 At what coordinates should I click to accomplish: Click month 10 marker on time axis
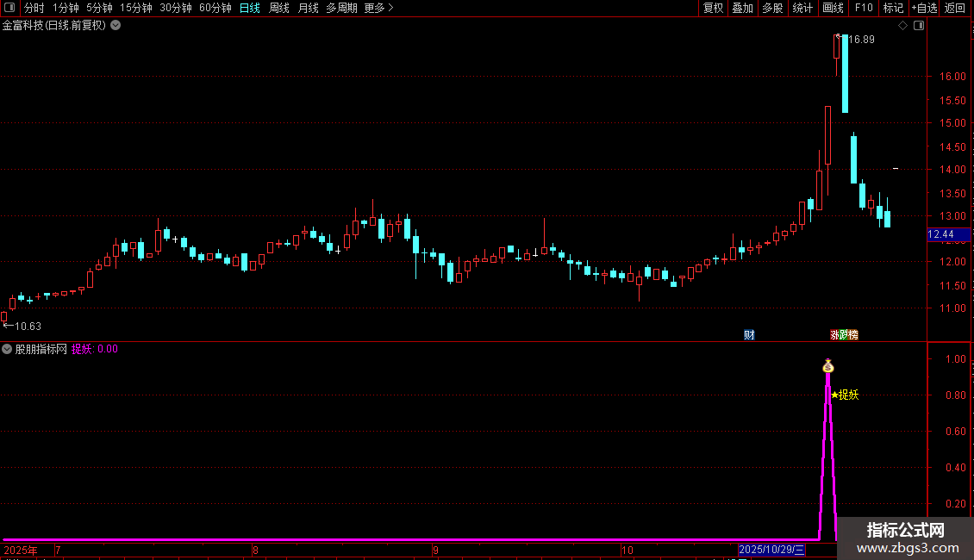tap(627, 550)
